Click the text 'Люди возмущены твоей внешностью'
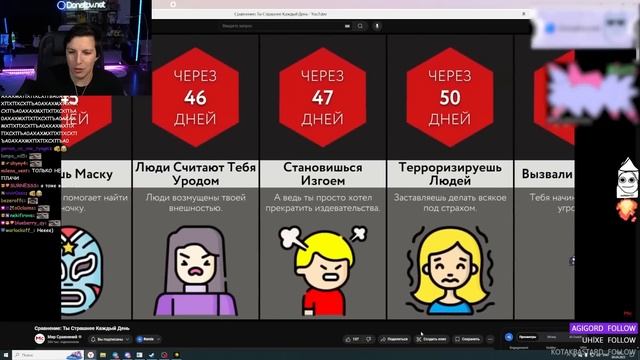Image resolution: width=640 pixels, height=360 pixels. pyautogui.click(x=196, y=202)
